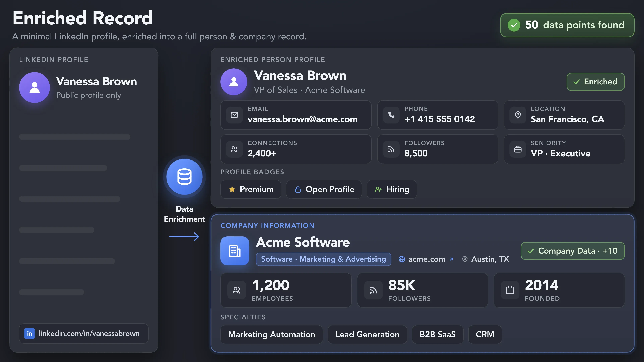Viewport: 644px width, 362px height.
Task: Click the connections value 2,400+
Action: [262, 153]
